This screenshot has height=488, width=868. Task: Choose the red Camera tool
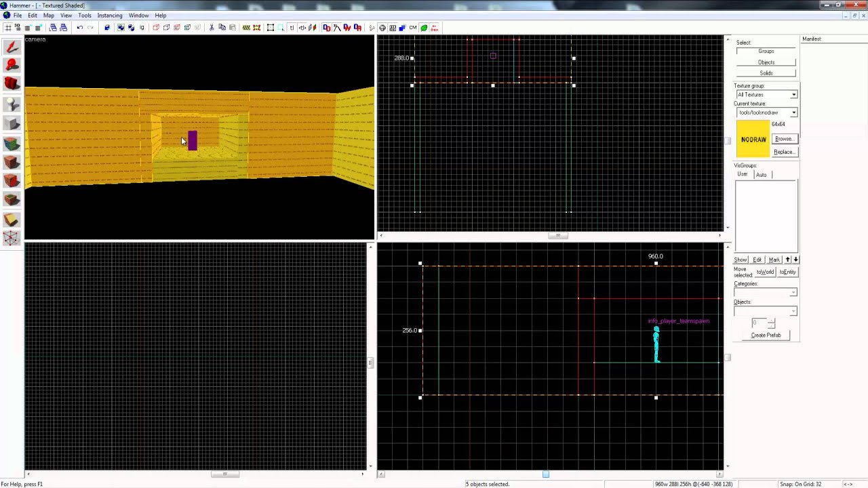click(x=11, y=84)
